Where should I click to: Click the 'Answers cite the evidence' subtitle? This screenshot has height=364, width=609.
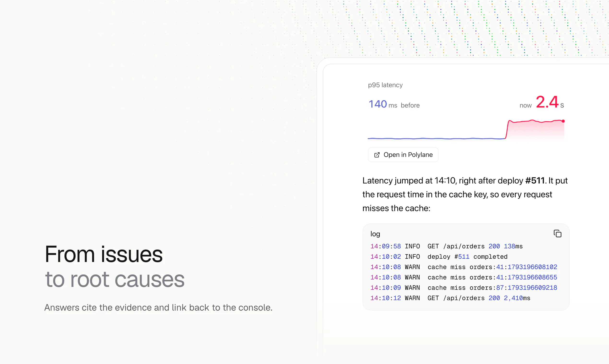click(158, 307)
